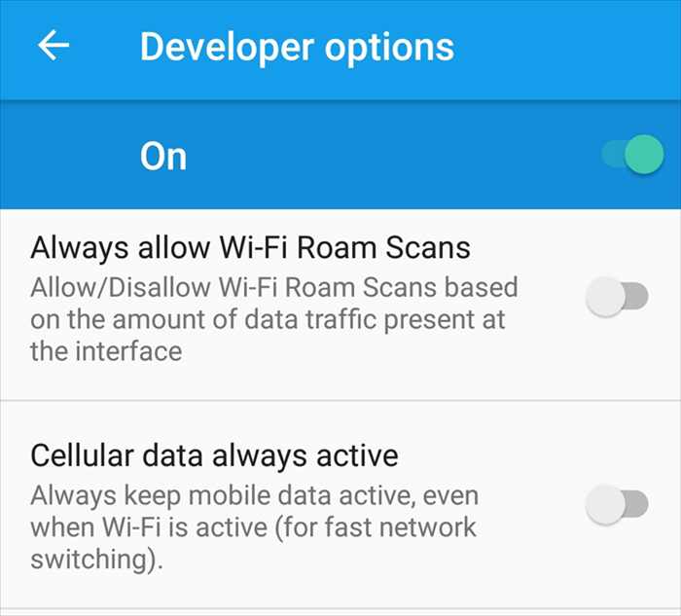The image size is (681, 616).
Task: Go back using the arrow icon
Action: (x=54, y=45)
